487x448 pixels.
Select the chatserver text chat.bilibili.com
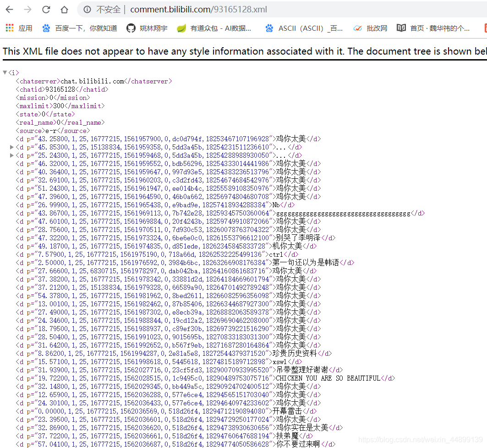[x=92, y=81]
